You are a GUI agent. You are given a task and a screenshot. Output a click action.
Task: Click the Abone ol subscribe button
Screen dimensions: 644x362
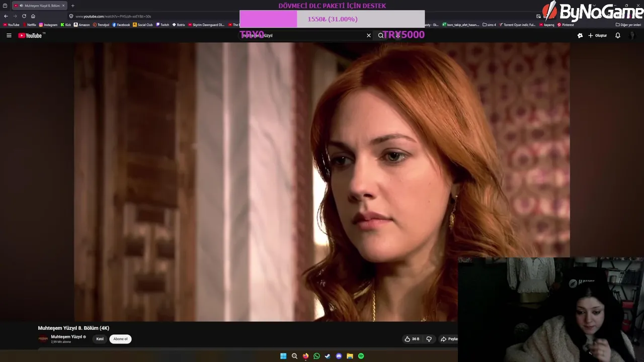coord(120,339)
